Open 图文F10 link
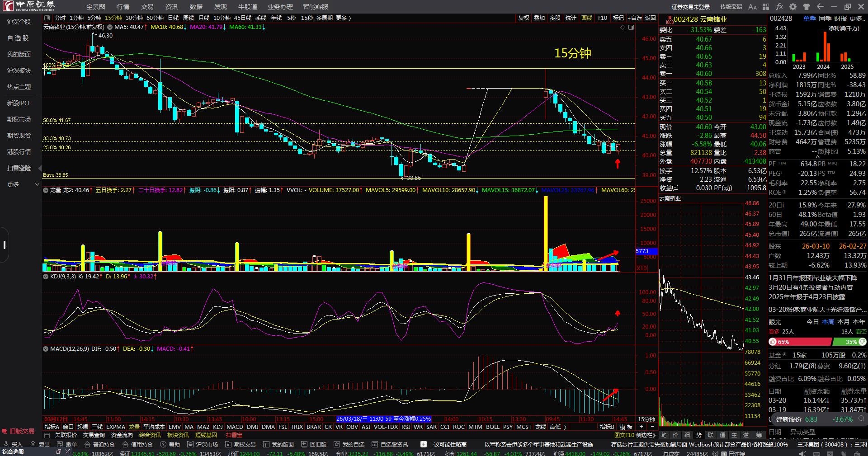 624,435
